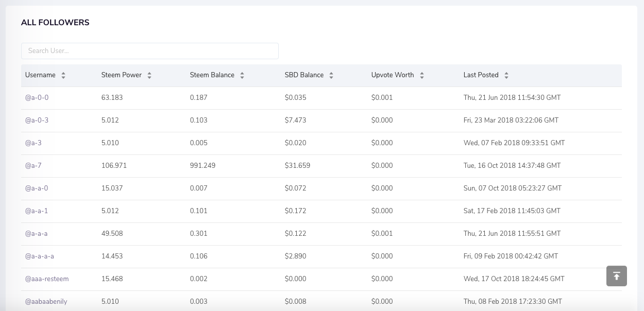Select SBD Balance value $0.172
Screen dimensions: 644x311
(296, 211)
